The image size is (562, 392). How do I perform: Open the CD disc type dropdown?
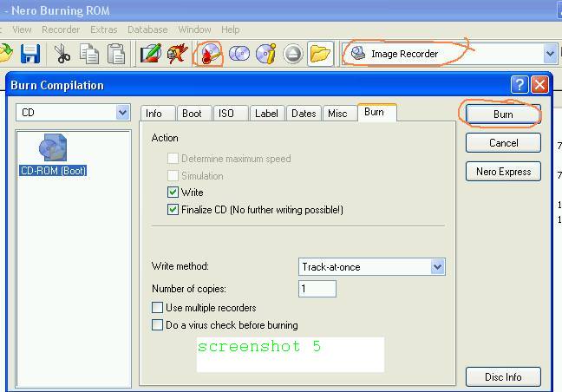(x=122, y=113)
